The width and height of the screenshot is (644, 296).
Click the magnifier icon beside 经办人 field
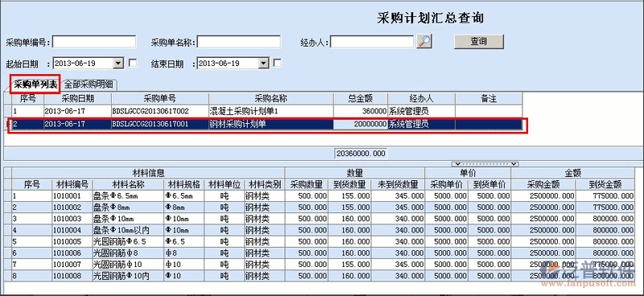point(424,42)
